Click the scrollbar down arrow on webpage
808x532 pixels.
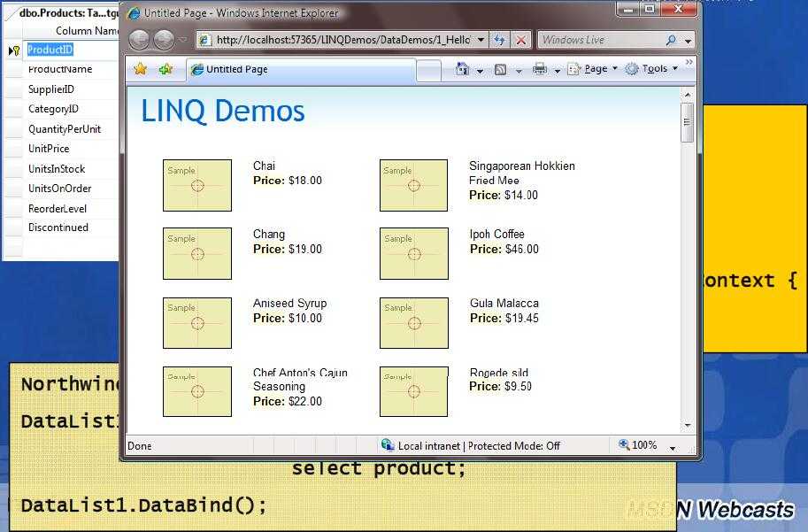tap(687, 425)
